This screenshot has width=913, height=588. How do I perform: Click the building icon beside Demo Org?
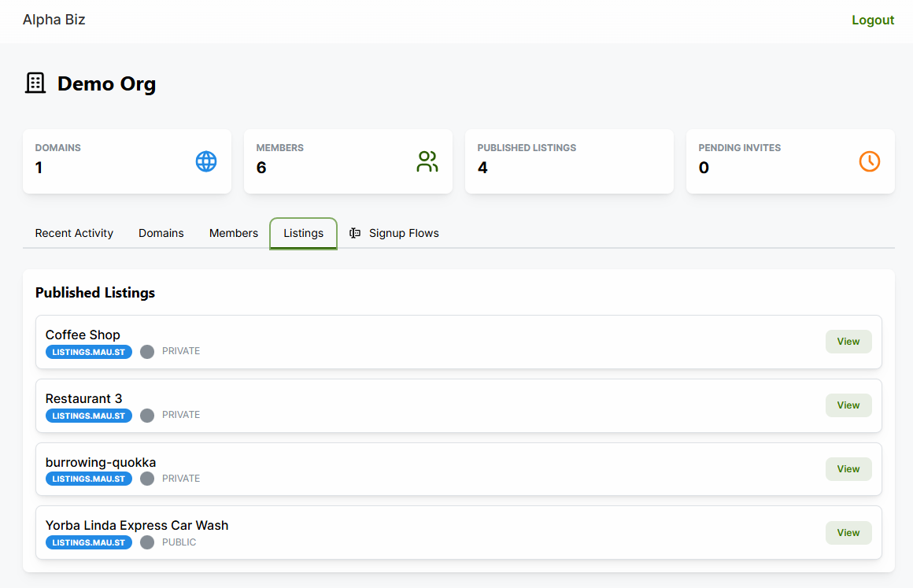35,83
